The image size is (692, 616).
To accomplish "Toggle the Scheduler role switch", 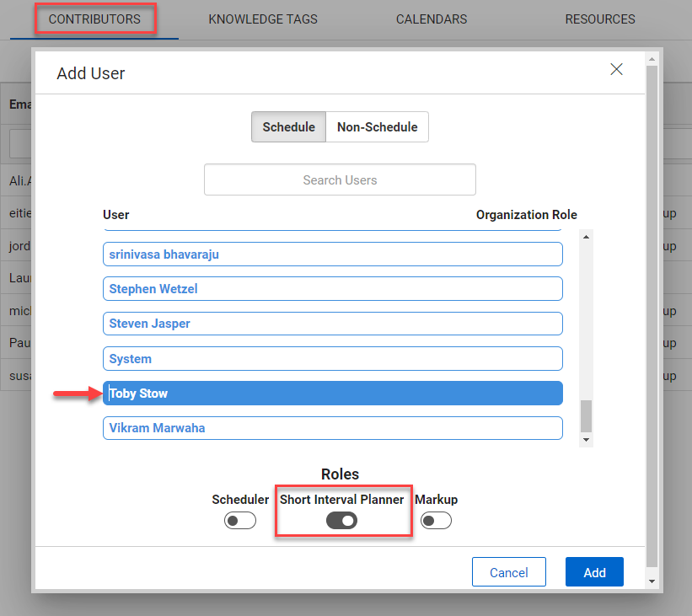I will coord(240,520).
